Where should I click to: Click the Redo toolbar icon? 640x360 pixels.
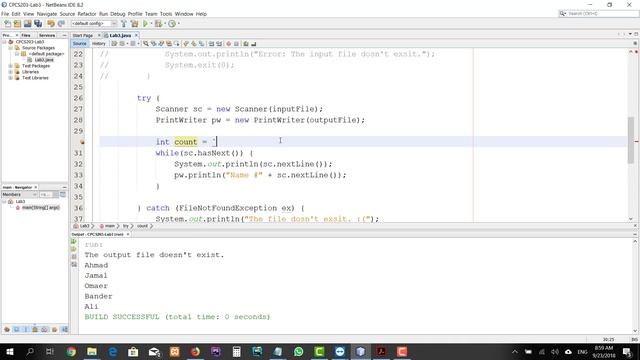(x=61, y=24)
